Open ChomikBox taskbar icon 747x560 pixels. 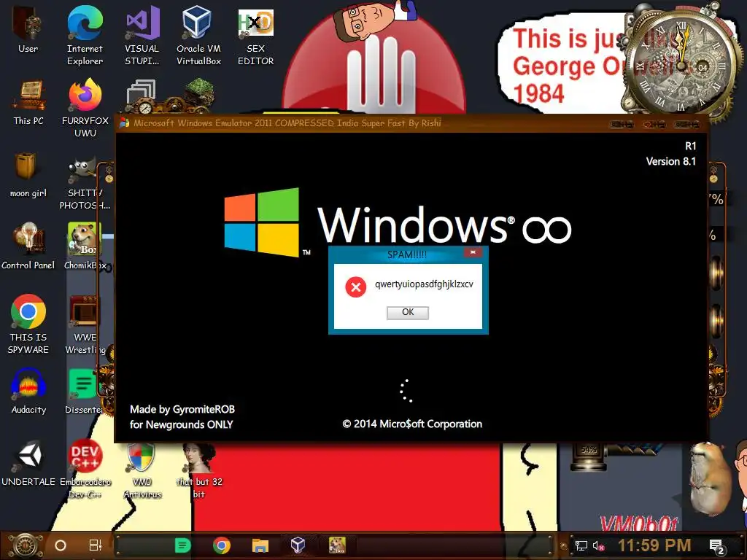click(x=337, y=545)
